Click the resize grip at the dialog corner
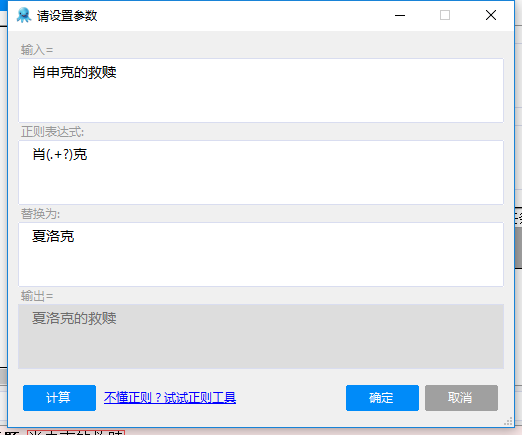The width and height of the screenshot is (522, 435). [x=509, y=422]
